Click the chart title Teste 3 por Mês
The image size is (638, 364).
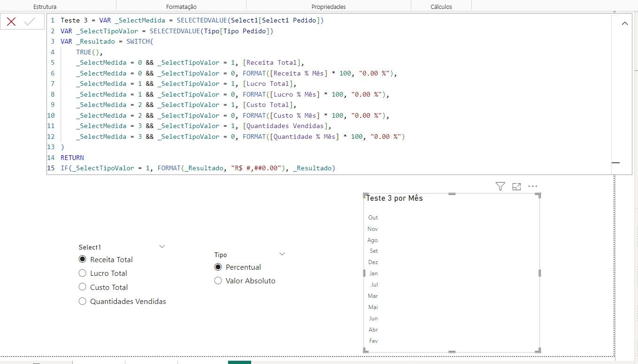pos(394,198)
